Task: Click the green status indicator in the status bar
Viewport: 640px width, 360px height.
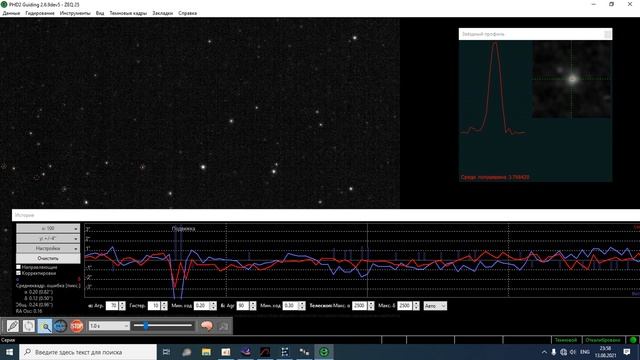Action: point(633,340)
